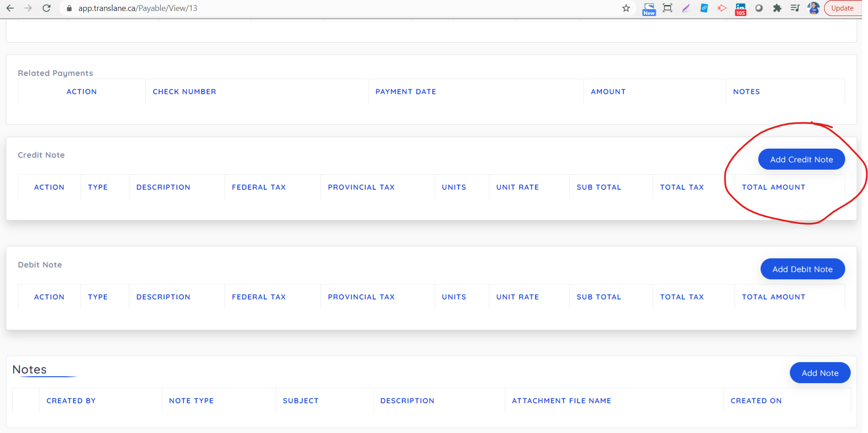Click Created By header in Notes table
Viewport: 868px width, 433px height.
71,401
